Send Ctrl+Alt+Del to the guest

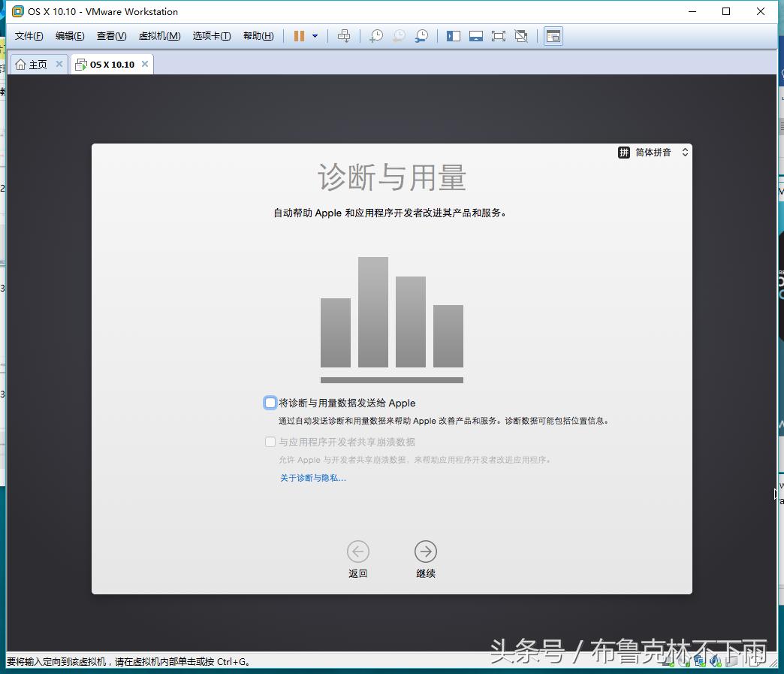coord(344,35)
